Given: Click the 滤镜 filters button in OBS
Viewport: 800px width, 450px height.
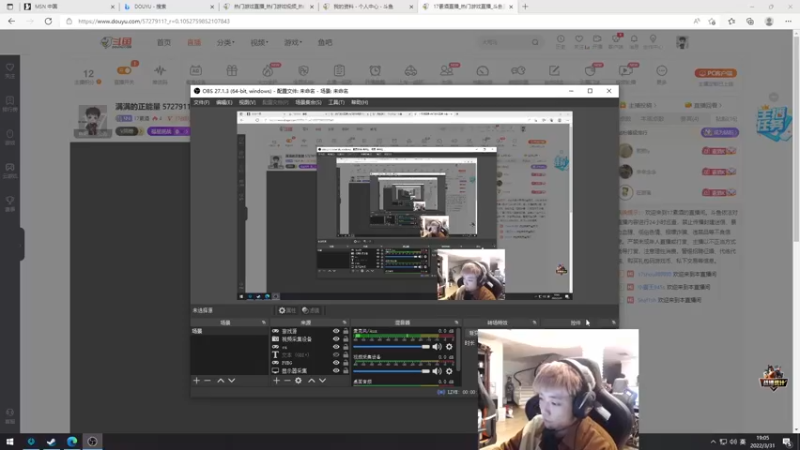Looking at the screenshot, I should pyautogui.click(x=311, y=310).
